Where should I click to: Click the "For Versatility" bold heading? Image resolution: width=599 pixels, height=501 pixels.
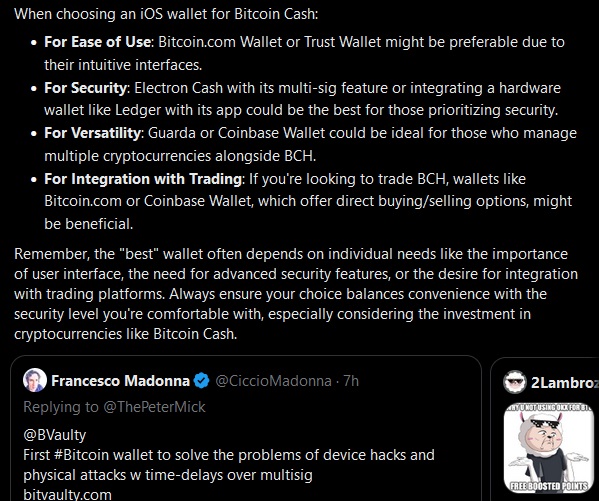(x=92, y=133)
